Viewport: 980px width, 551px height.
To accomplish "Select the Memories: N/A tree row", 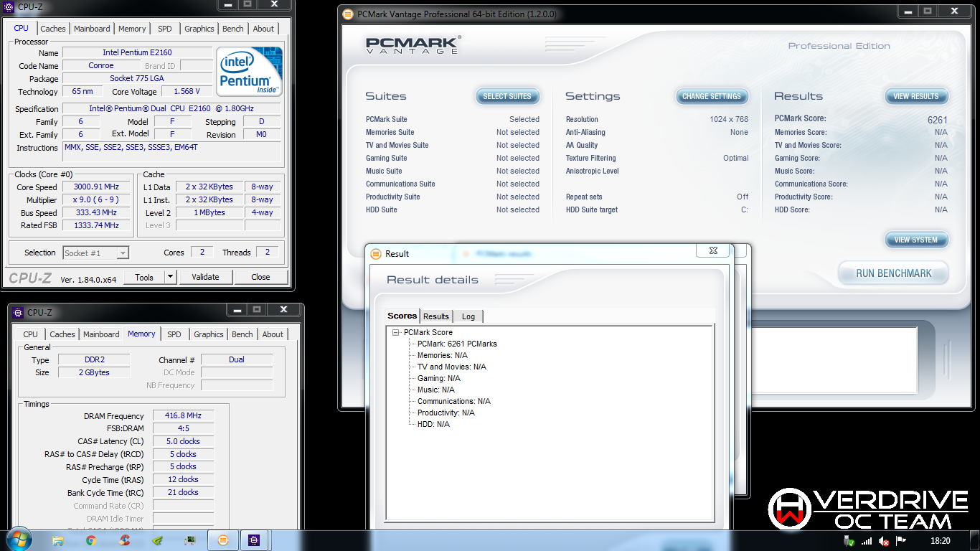I will (x=443, y=355).
